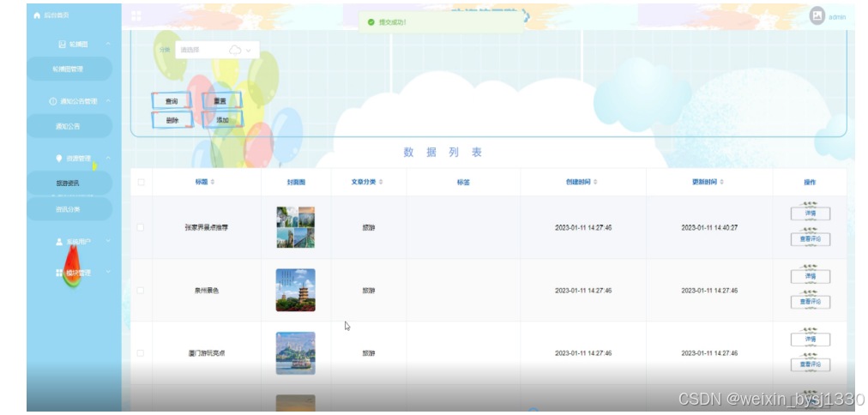Click the cloud icon inside the 分类 select box

point(235,51)
